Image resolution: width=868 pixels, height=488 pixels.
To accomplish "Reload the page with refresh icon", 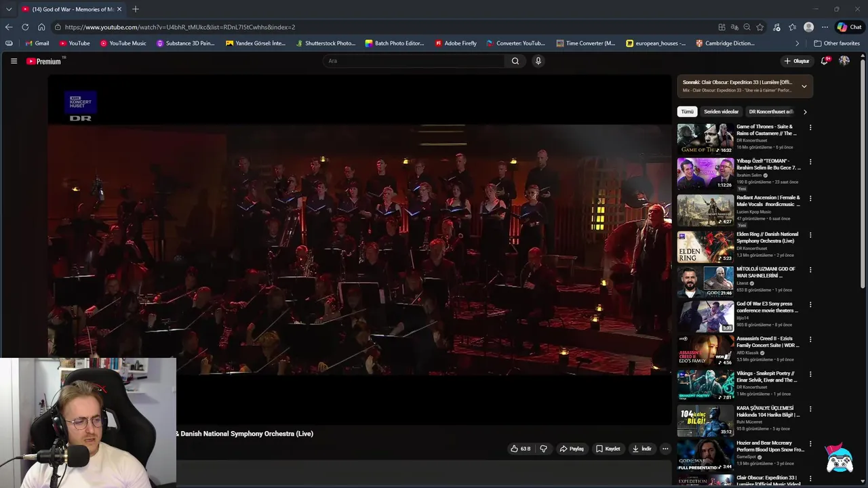I will pyautogui.click(x=25, y=27).
